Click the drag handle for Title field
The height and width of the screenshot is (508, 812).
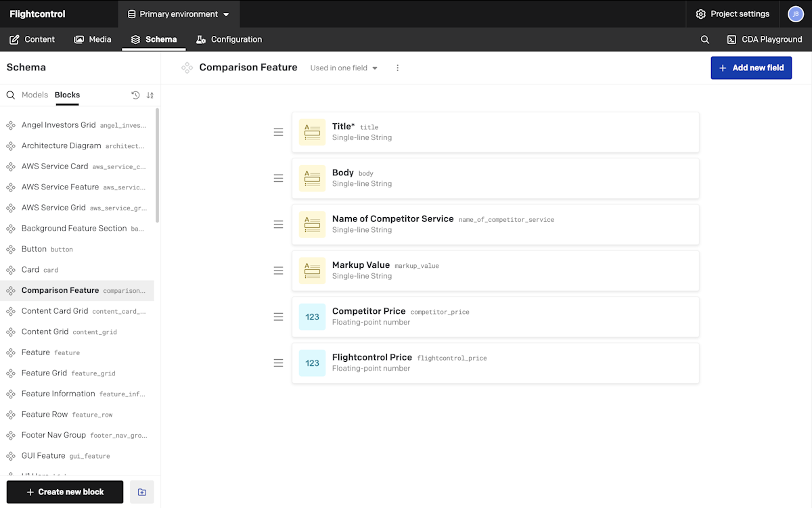coord(278,132)
